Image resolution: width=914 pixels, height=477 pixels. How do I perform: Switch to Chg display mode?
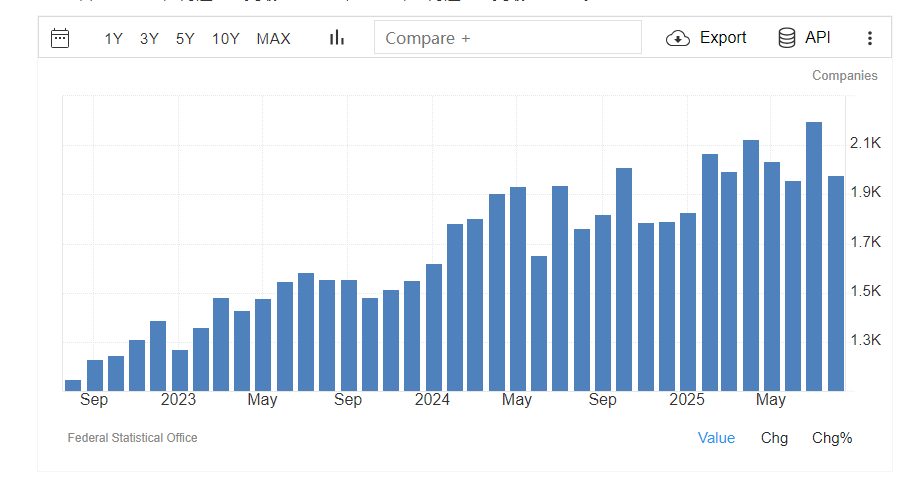tap(774, 438)
